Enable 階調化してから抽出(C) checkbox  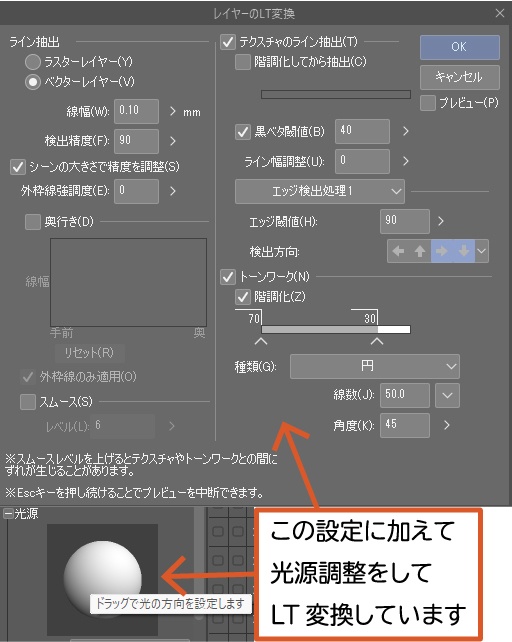243,62
